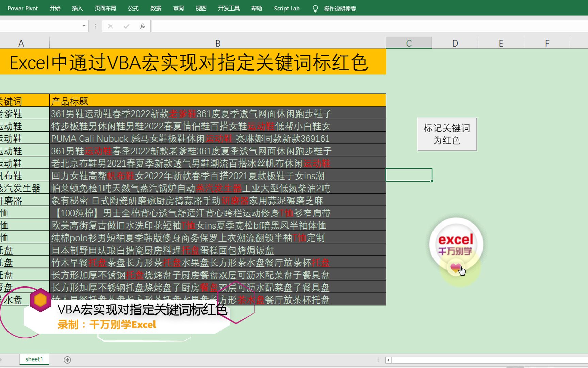Open the 帮助 ribbon tab
The image size is (588, 368).
coord(257,8)
